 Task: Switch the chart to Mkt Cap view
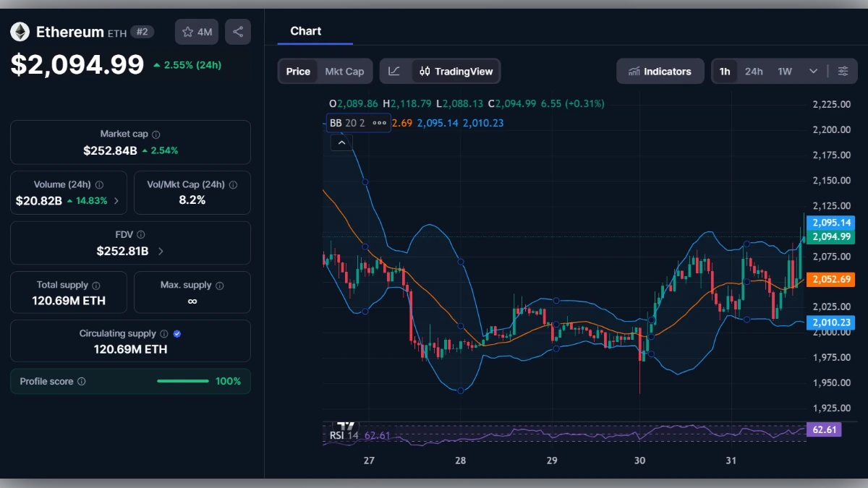pos(344,71)
